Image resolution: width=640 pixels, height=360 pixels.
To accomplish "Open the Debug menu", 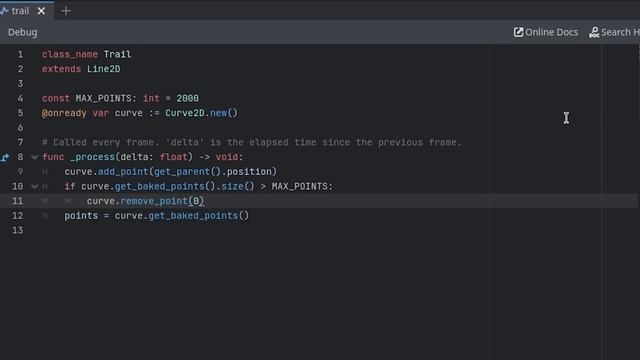I will pyautogui.click(x=22, y=32).
